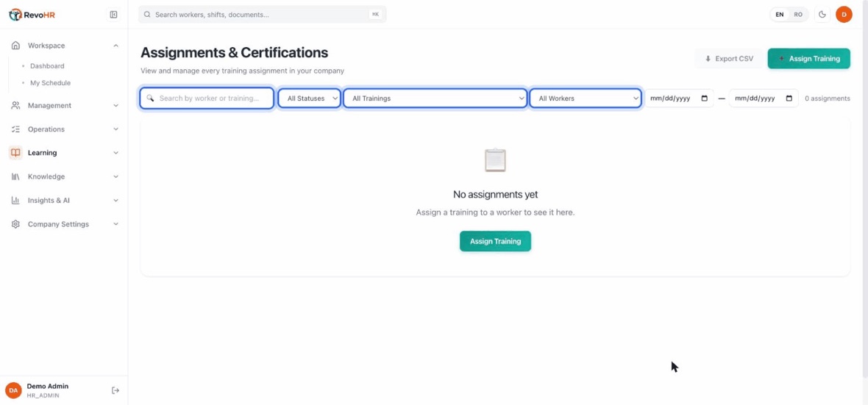868x405 pixels.
Task: Open the All Statuses dropdown
Action: (x=310, y=98)
